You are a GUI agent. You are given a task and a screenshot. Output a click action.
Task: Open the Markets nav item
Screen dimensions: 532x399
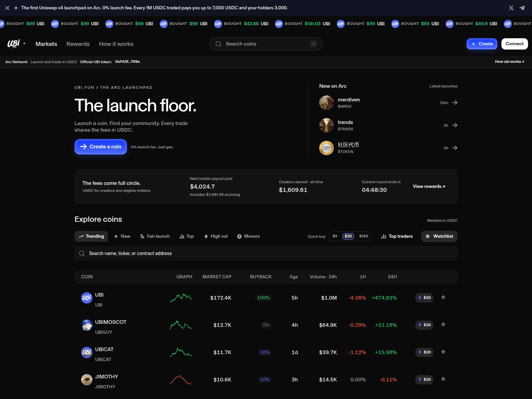point(46,44)
